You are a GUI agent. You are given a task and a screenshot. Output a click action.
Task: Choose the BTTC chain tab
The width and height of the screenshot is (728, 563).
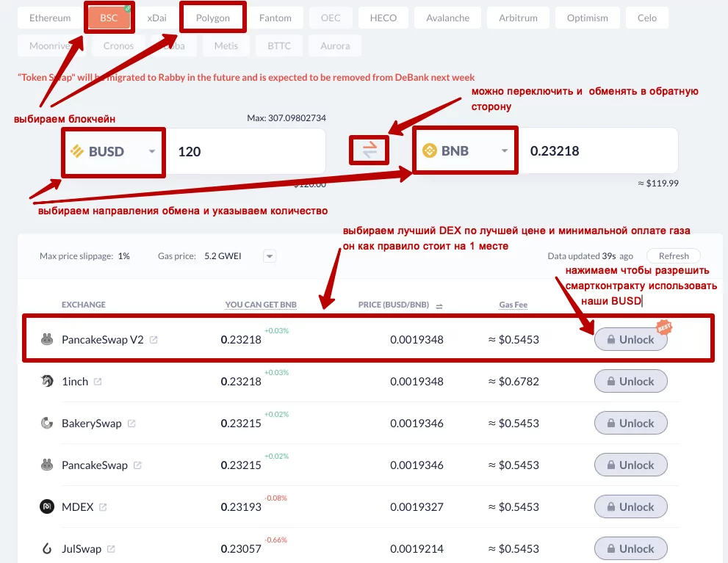point(279,46)
